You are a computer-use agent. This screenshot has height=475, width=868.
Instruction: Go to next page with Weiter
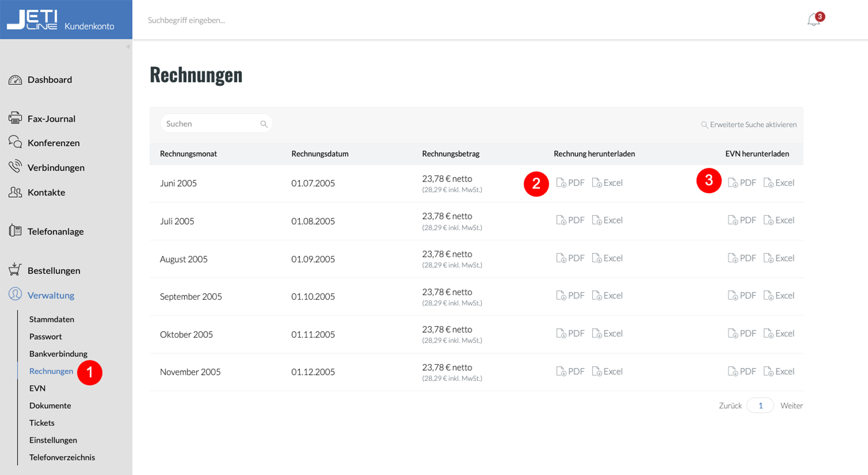[791, 406]
